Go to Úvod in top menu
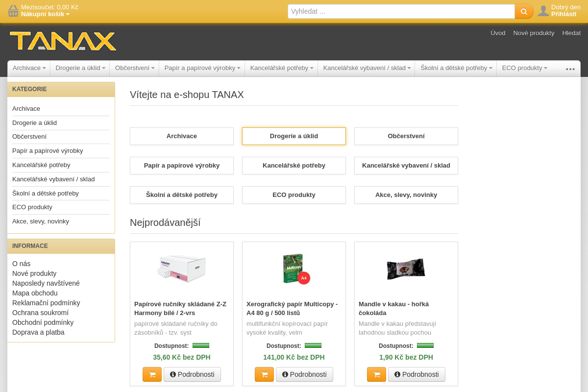 (498, 33)
